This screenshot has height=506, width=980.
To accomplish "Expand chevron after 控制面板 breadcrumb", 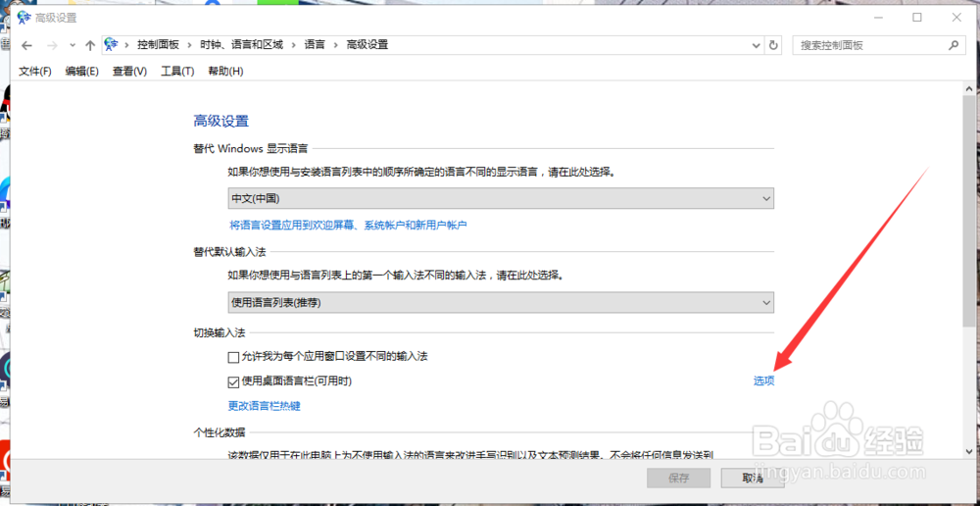I will coord(190,45).
